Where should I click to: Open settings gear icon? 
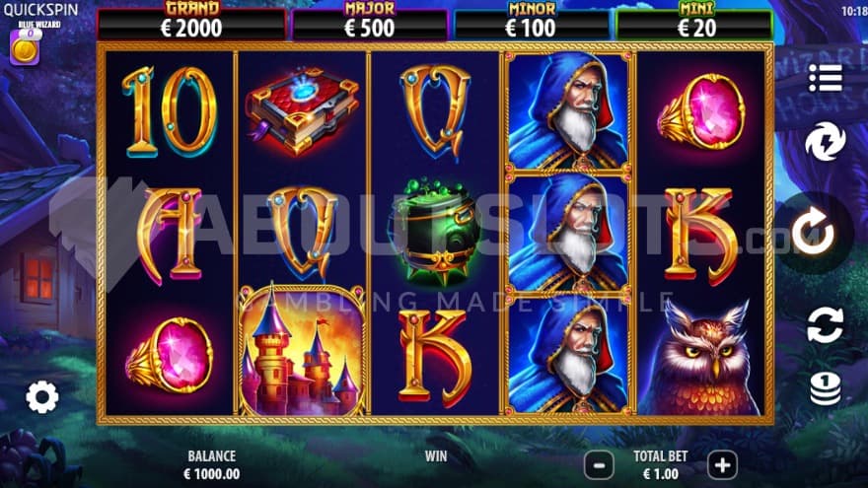pos(42,397)
